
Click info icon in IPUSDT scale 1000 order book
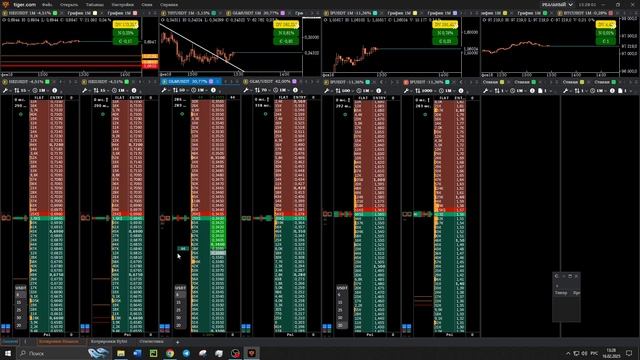pyautogui.click(x=461, y=90)
